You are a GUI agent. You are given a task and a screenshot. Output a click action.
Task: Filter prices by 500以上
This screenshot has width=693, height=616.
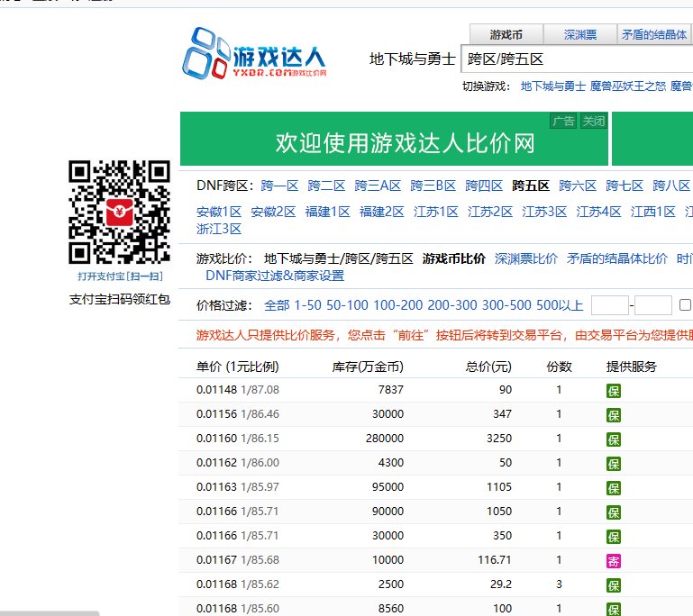(560, 305)
